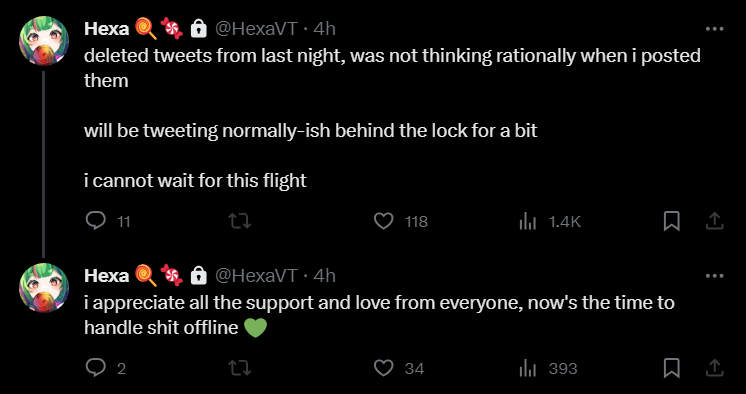Open the Hexa display name on second tweet
Viewport: 746px width, 394px height.
pos(106,276)
